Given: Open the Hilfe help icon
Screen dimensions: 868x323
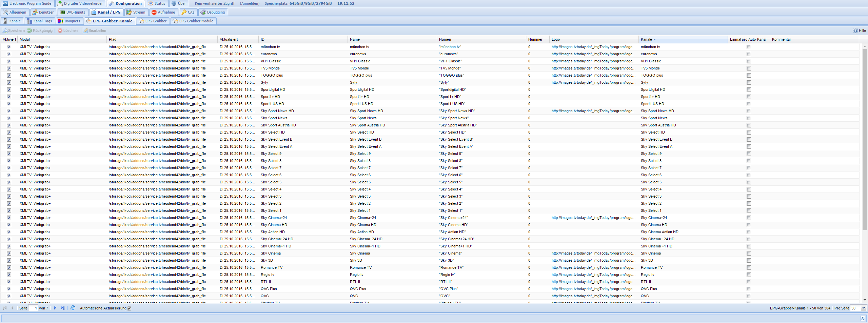Looking at the screenshot, I should click(855, 31).
